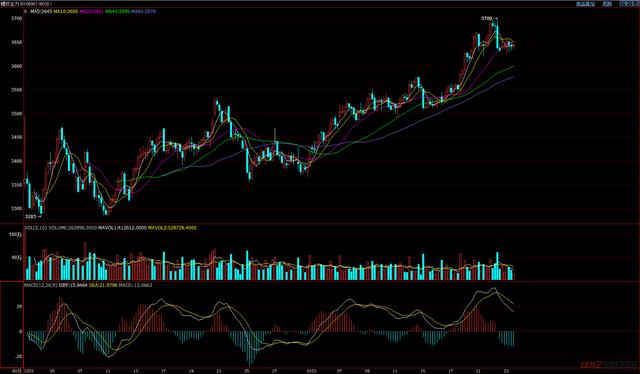Click the yellow MAVOL2 value label

(172, 228)
